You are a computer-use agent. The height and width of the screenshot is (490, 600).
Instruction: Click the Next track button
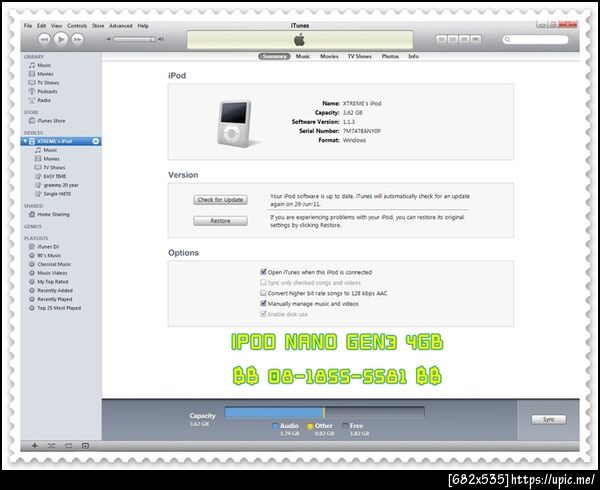click(x=78, y=39)
